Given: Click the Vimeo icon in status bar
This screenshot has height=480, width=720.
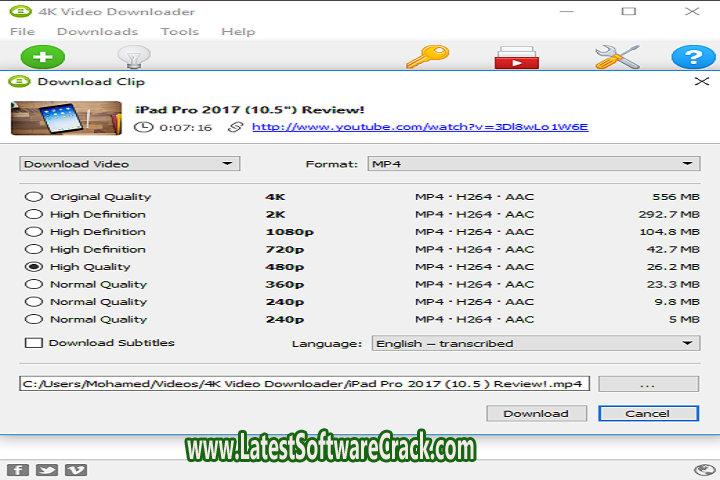Looking at the screenshot, I should pyautogui.click(x=74, y=470).
